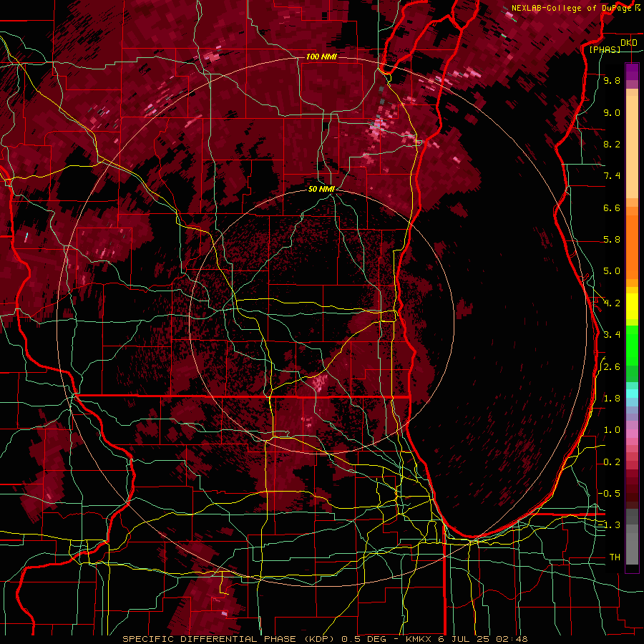Click the 1.8 scale value
Viewport: 644px width, 644px height.
click(x=612, y=399)
